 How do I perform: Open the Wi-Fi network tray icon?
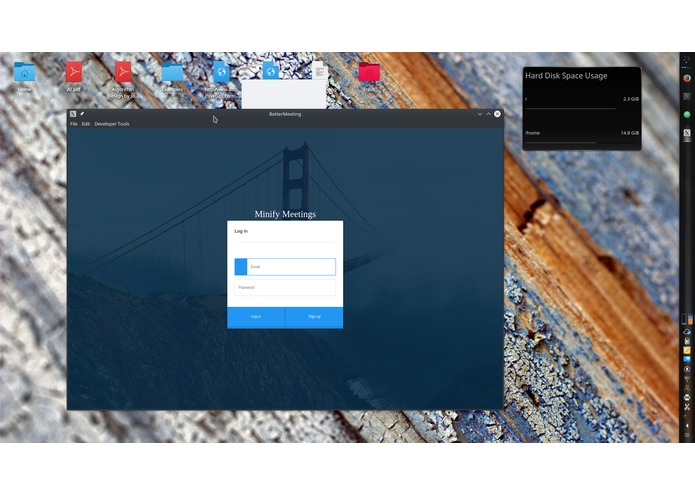tap(687, 378)
